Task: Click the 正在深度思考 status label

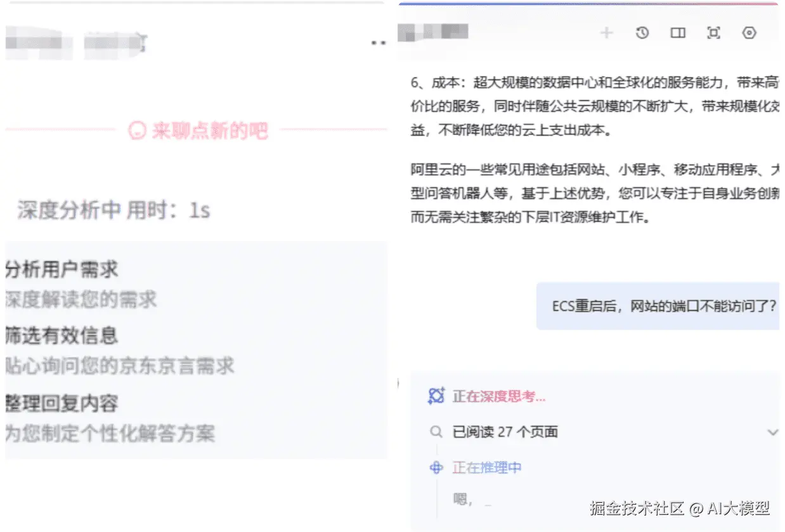Action: tap(499, 397)
